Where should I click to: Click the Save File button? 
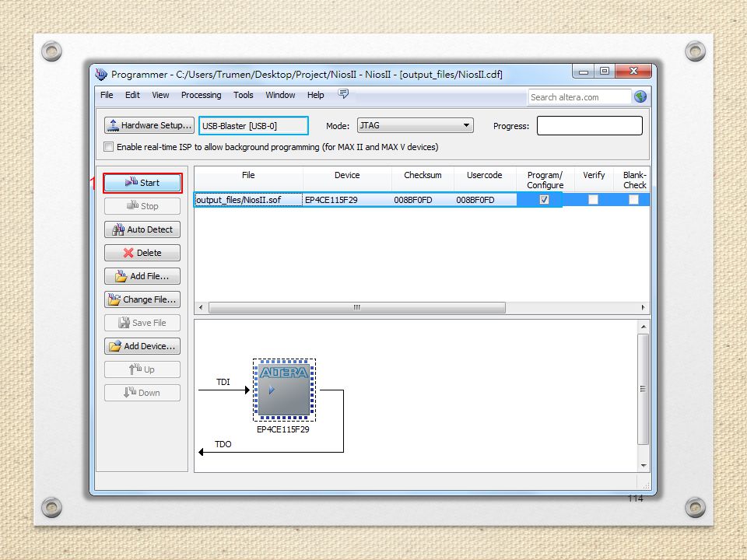(x=142, y=323)
